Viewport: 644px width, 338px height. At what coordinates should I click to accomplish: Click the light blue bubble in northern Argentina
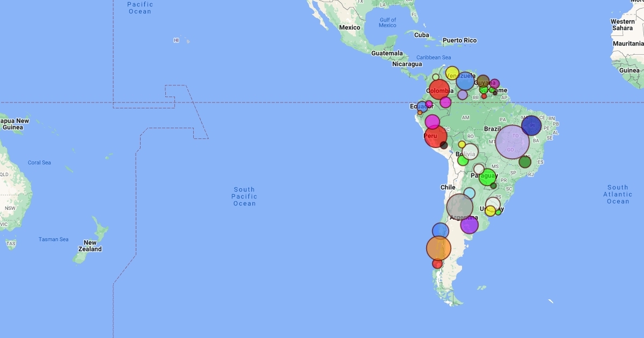470,193
